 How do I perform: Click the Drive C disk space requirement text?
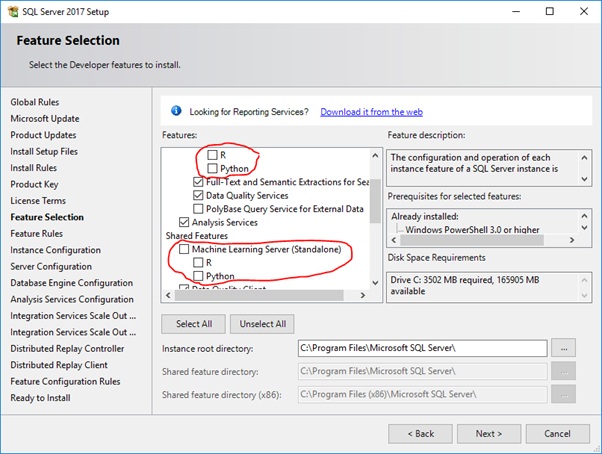tap(465, 285)
